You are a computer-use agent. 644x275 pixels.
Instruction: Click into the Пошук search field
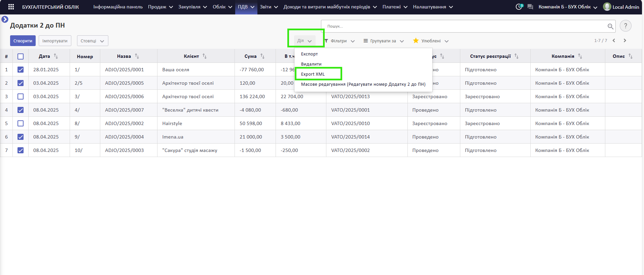point(464,26)
